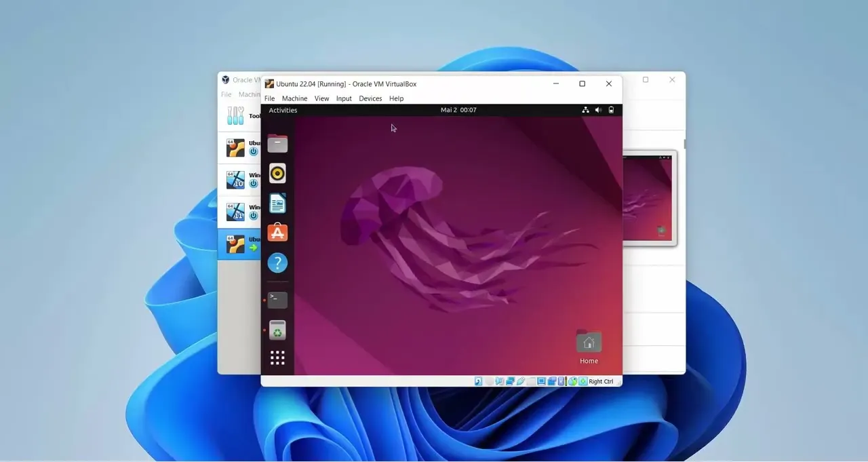Screen dimensions: 868x462
Task: Open the Devices menu
Action: click(370, 98)
